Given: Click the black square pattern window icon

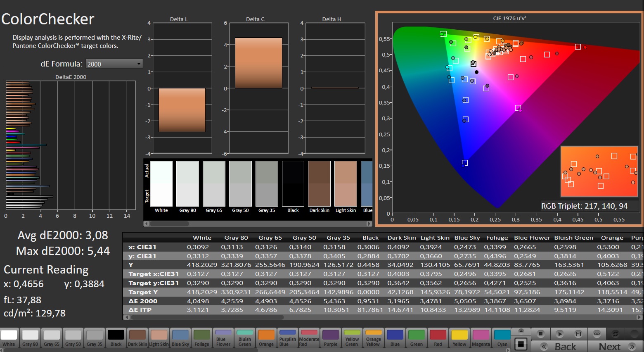Looking at the screenshot, I should [x=521, y=344].
